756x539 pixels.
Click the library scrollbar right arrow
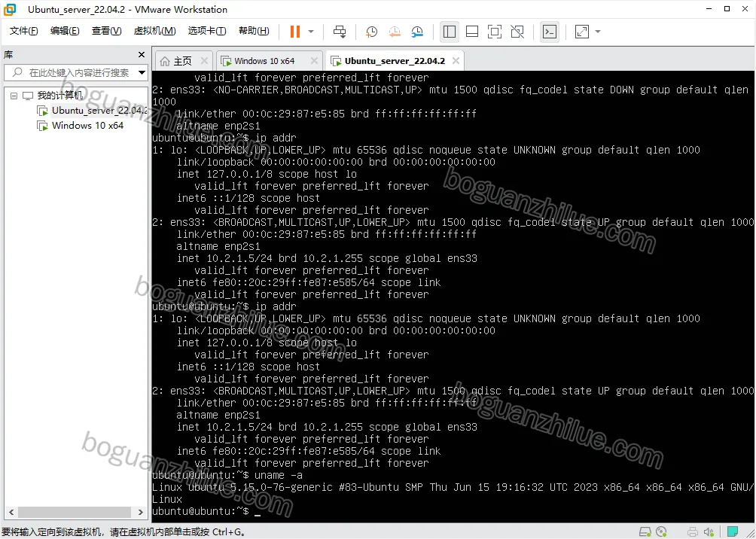coord(141,512)
